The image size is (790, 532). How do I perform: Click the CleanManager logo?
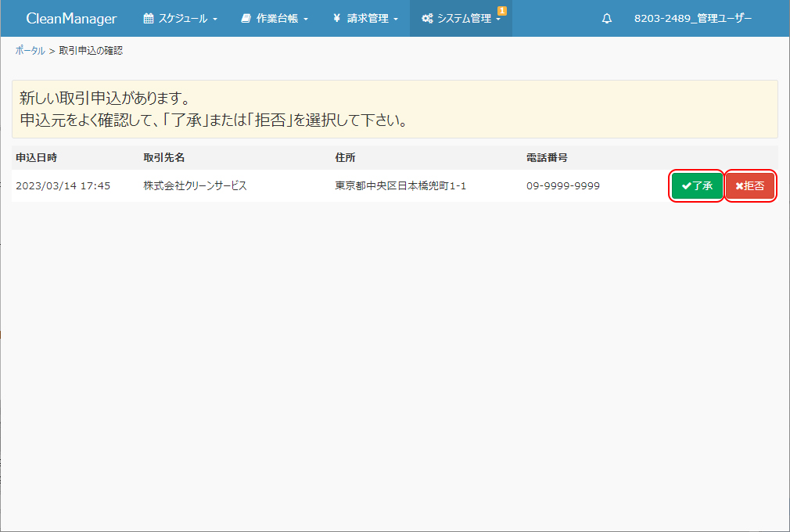coord(71,19)
